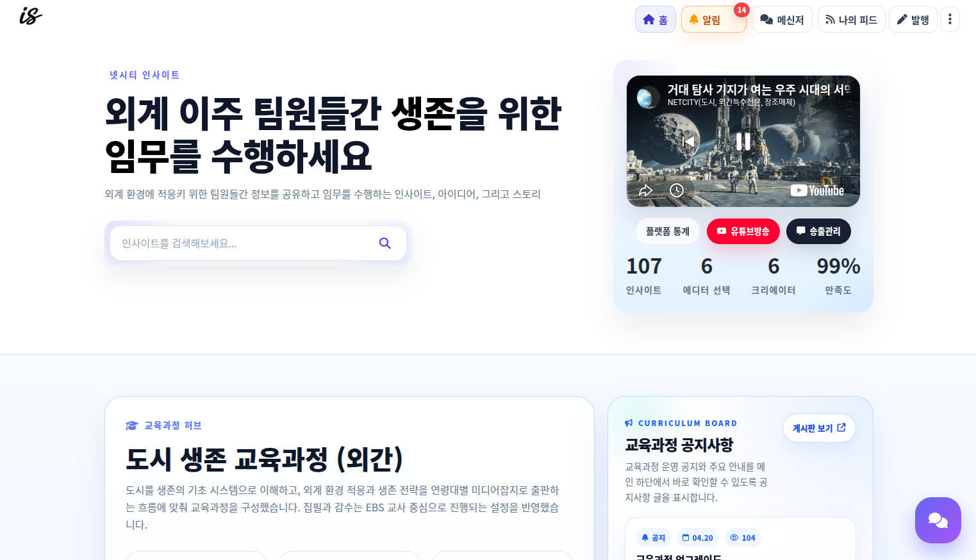This screenshot has width=976, height=560.
Task: Click the site logo in the header
Action: (x=31, y=16)
